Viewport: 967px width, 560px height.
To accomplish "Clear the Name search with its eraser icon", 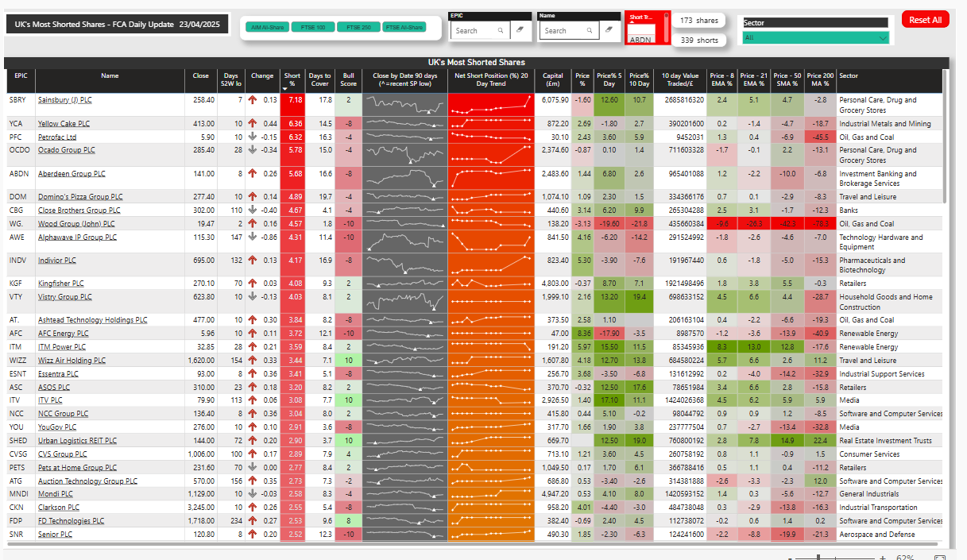I will (x=609, y=30).
